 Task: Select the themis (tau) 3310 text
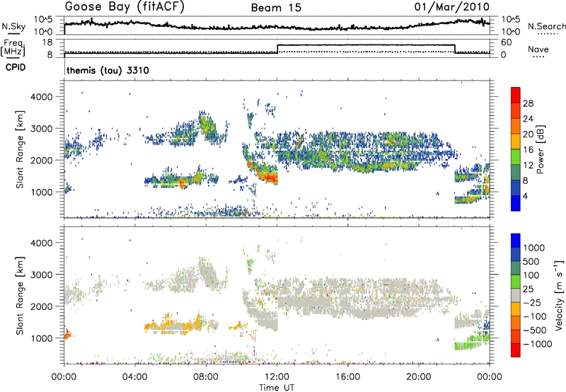108,70
